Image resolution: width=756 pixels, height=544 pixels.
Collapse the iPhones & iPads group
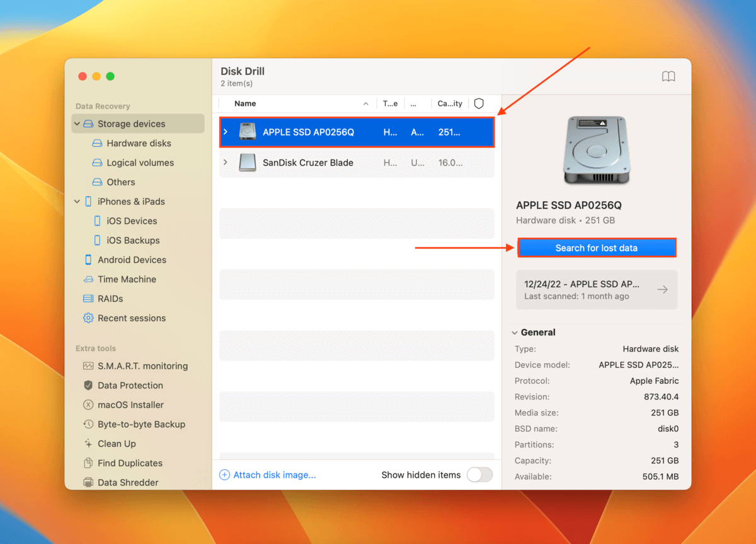pos(77,202)
